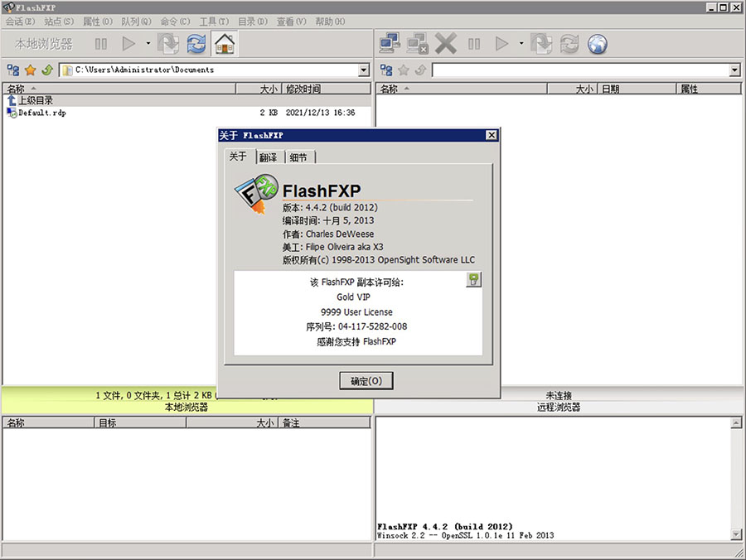
Task: Click local go-up green arrow icon
Action: click(x=47, y=70)
